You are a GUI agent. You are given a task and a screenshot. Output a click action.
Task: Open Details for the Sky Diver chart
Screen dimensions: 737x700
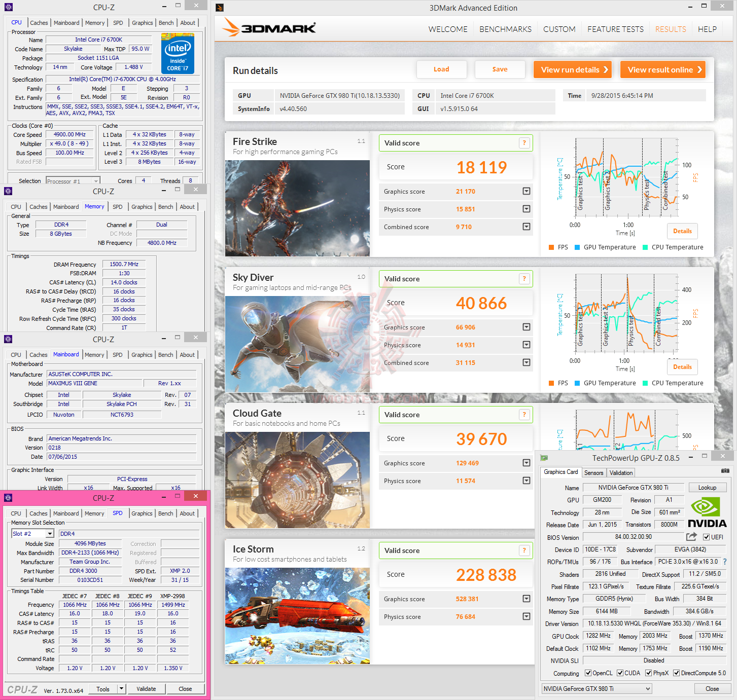[x=682, y=367]
